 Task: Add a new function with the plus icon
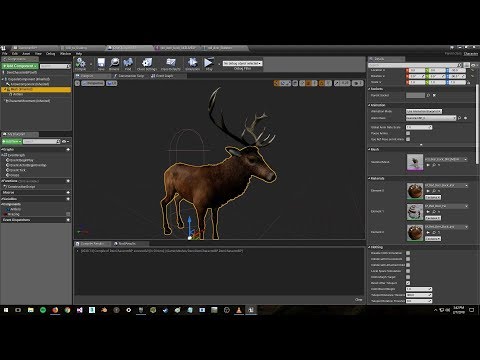(x=68, y=181)
